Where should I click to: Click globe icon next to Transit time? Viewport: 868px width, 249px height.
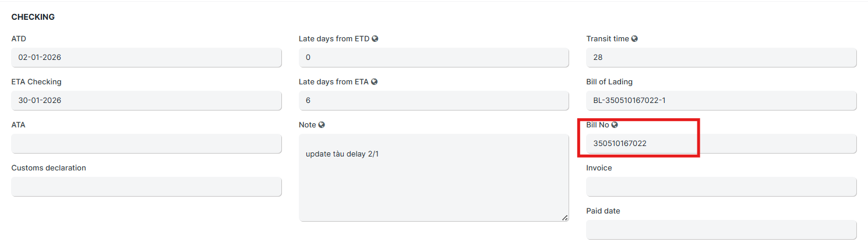click(x=634, y=39)
